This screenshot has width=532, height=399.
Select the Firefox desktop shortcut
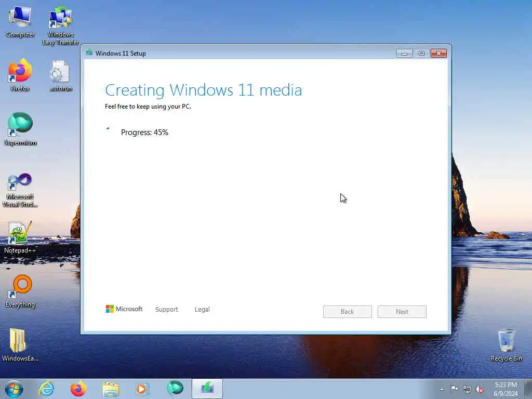coord(20,75)
